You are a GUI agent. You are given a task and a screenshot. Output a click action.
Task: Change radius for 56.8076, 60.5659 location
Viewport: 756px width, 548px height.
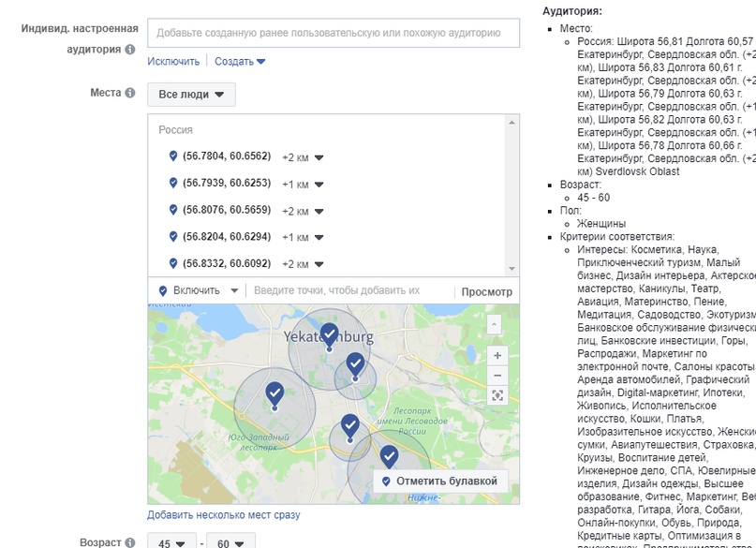[303, 212]
